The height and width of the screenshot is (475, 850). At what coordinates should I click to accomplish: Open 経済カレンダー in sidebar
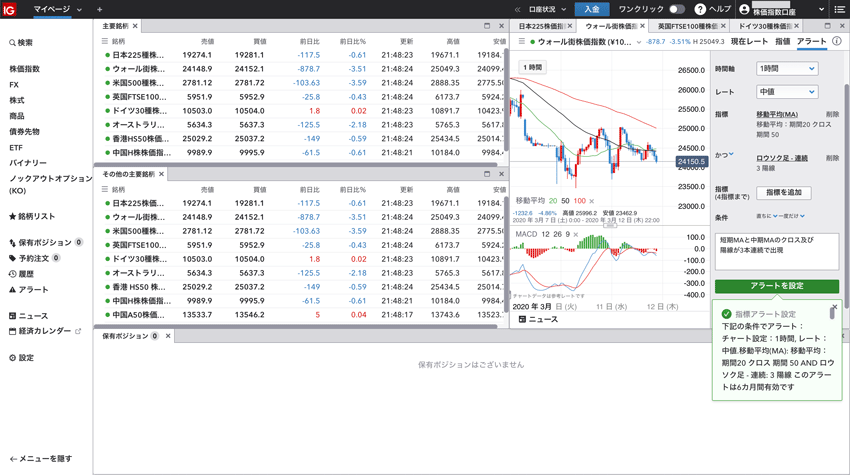[44, 331]
